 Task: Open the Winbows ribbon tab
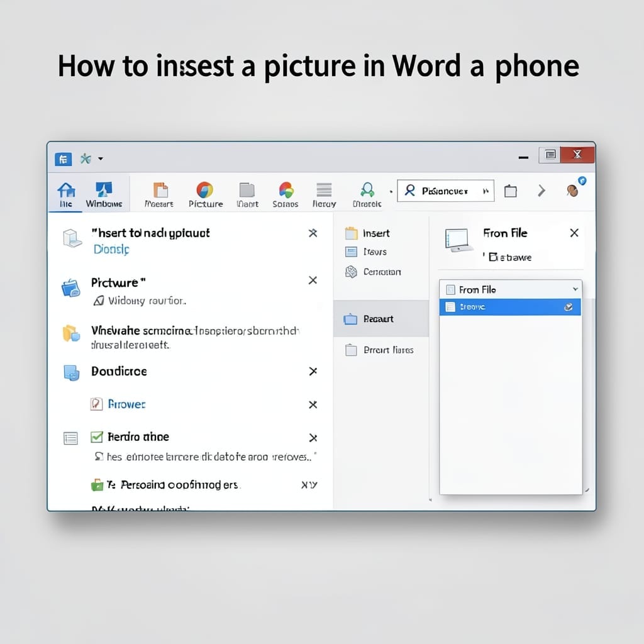pos(104,194)
